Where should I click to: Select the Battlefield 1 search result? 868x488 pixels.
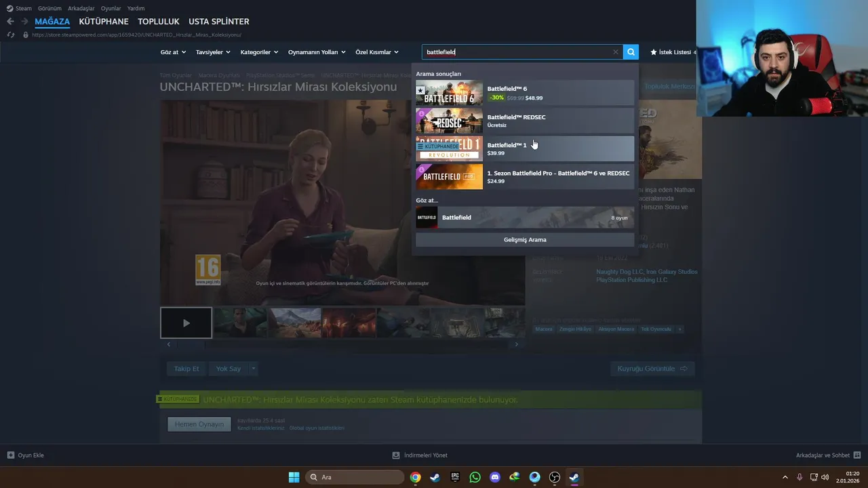click(525, 148)
